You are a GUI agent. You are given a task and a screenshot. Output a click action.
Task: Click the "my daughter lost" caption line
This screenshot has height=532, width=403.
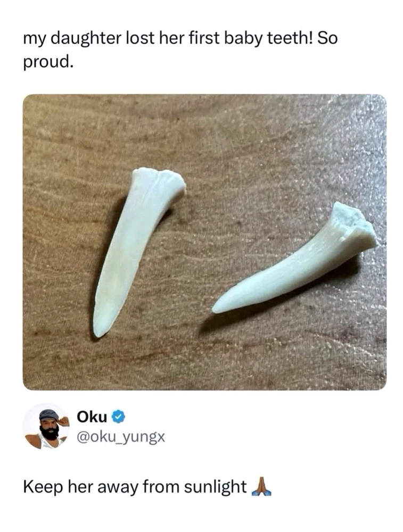tap(180, 39)
